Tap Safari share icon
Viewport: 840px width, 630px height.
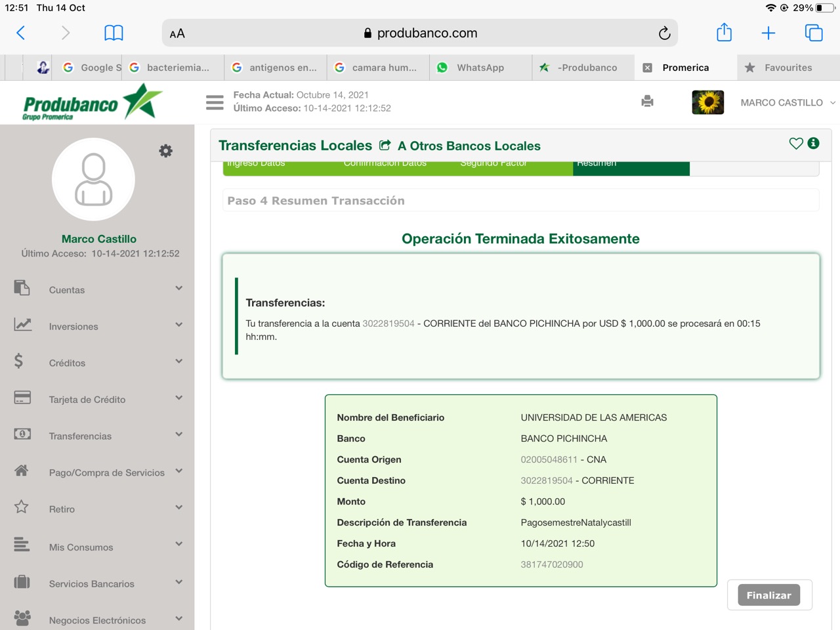pos(724,33)
